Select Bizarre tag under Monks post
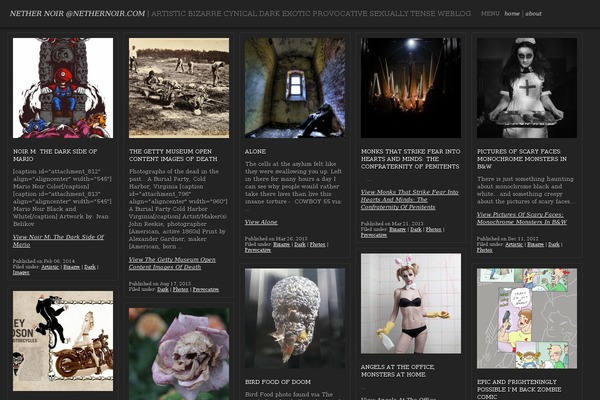The image size is (600, 400). tap(398, 230)
